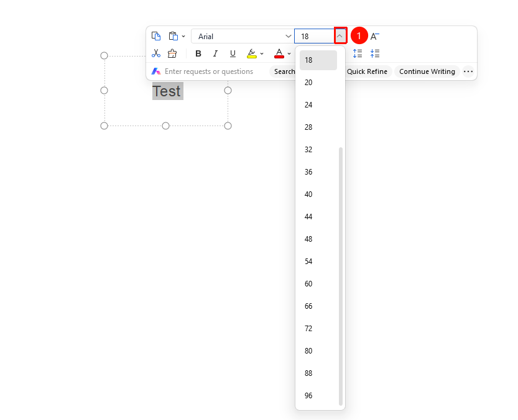The height and width of the screenshot is (420, 518).
Task: Toggle Italic formatting
Action: click(x=215, y=53)
